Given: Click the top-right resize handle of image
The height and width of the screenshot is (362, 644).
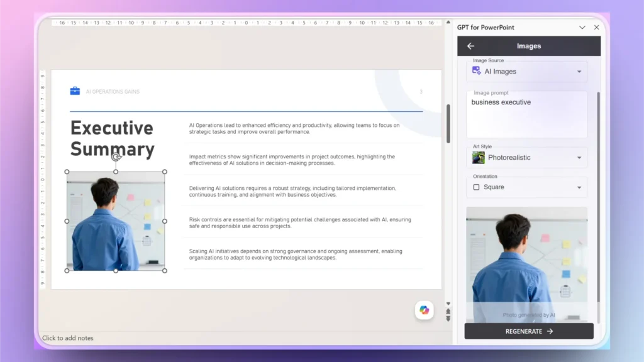Looking at the screenshot, I should click(x=165, y=172).
